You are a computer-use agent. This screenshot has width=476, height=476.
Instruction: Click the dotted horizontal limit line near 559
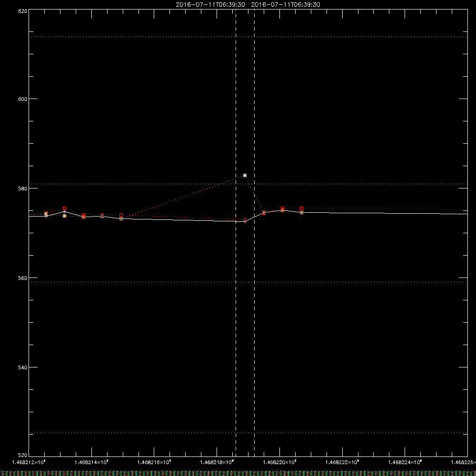coord(248,282)
